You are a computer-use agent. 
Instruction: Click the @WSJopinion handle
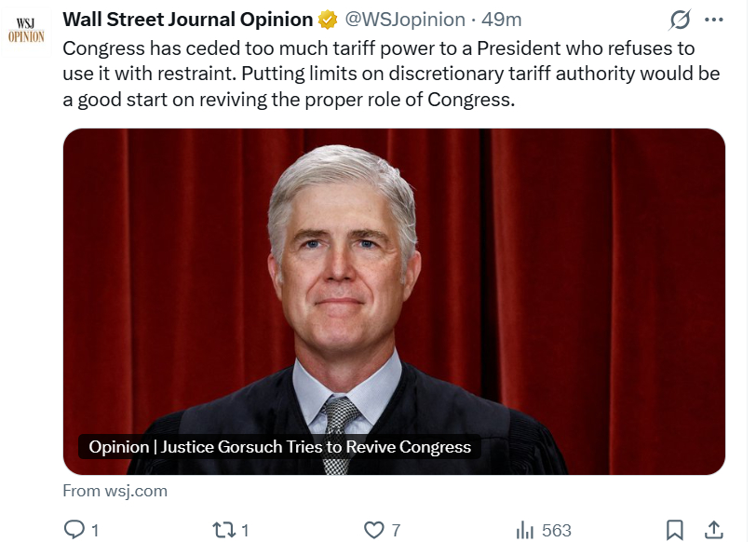(x=405, y=19)
